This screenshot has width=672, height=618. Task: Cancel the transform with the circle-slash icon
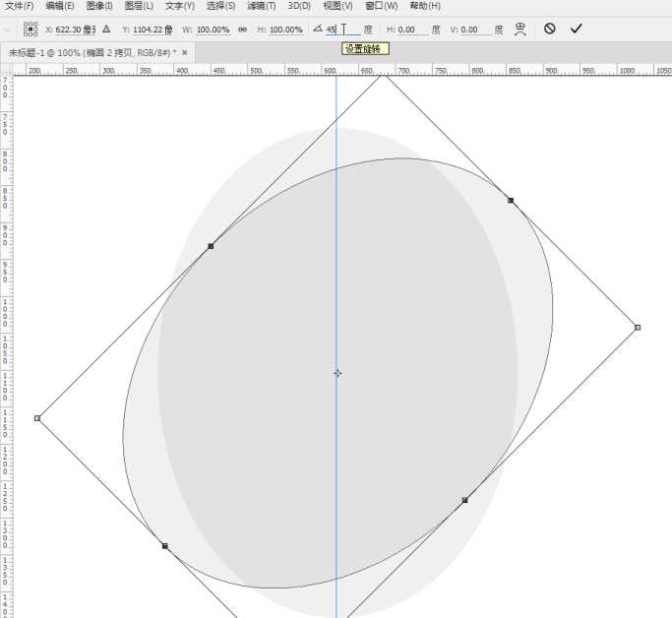[550, 29]
